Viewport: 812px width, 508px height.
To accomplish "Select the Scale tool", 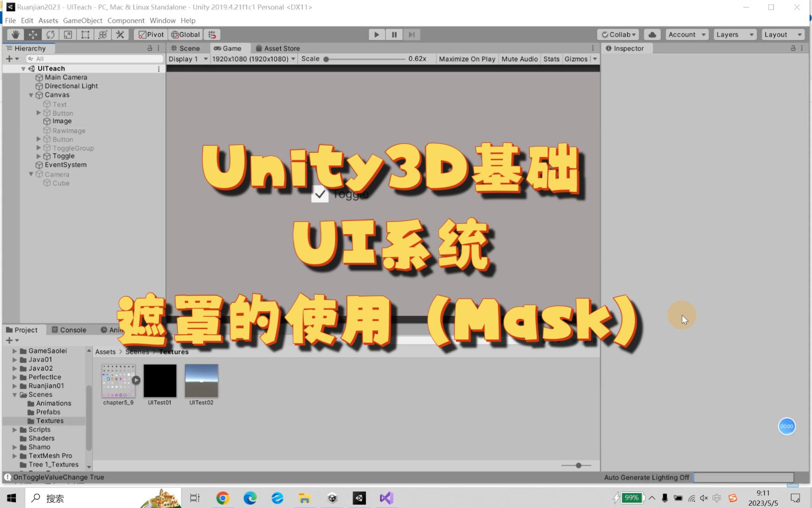I will coord(68,34).
